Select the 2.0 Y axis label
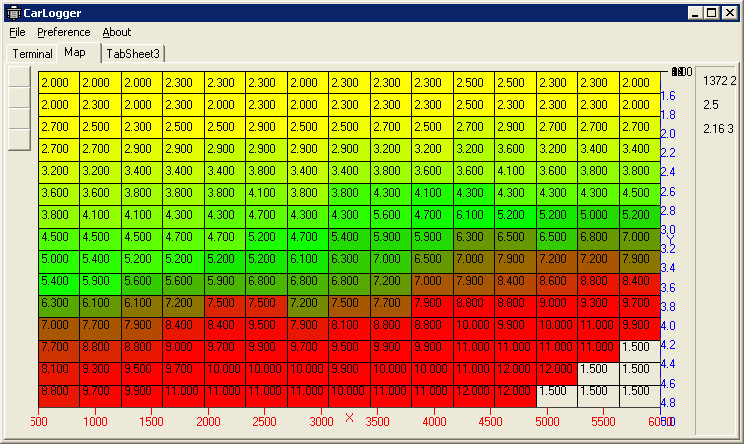Viewport: 744px width, 444px height. pyautogui.click(x=668, y=134)
